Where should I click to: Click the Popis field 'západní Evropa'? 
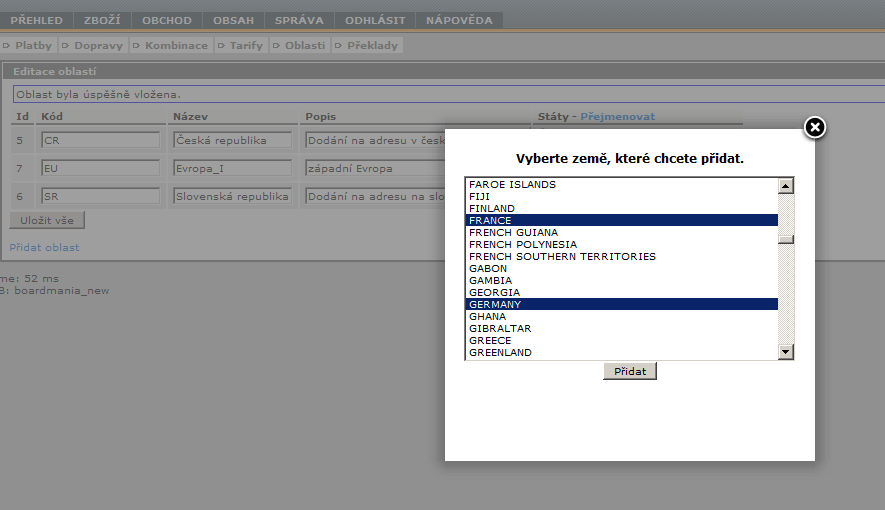tap(375, 168)
